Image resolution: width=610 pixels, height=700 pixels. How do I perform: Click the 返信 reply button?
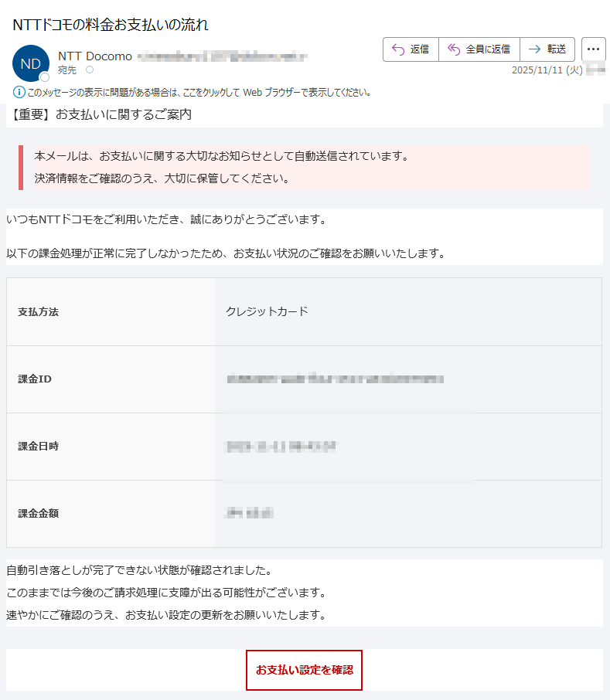coord(411,49)
